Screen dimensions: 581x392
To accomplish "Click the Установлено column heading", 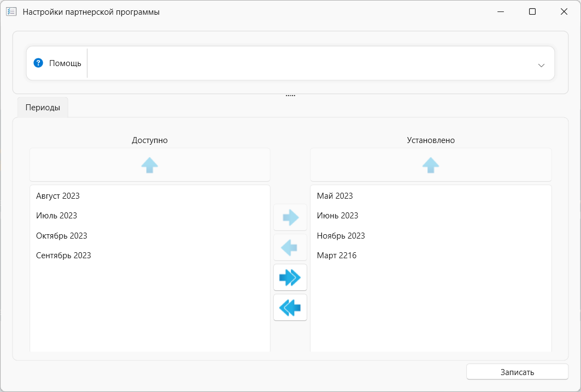I will point(431,140).
